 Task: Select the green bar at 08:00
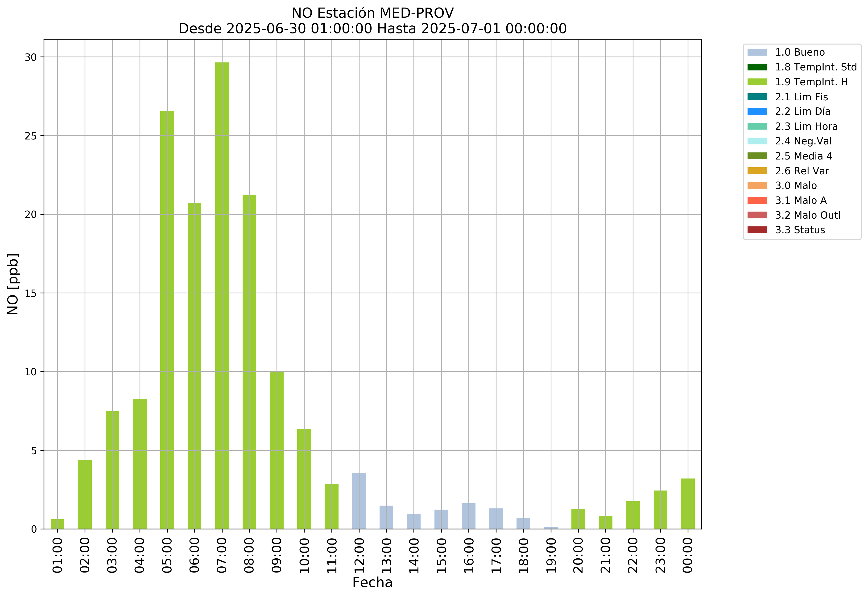[x=249, y=362]
